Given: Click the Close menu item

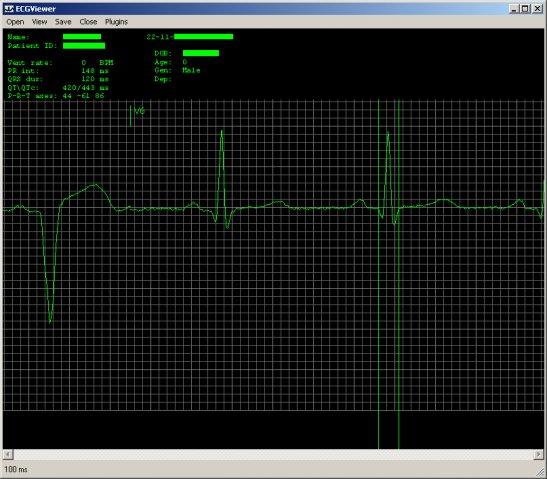Looking at the screenshot, I should point(88,22).
